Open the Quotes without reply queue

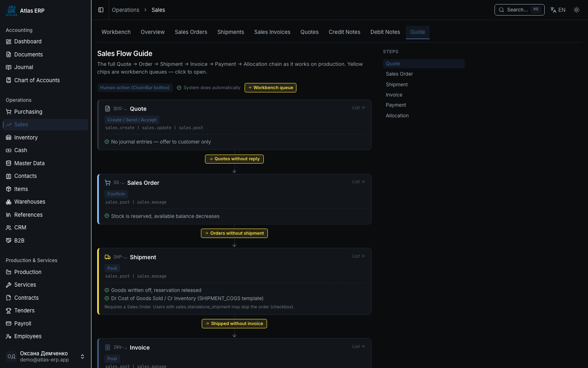tap(234, 159)
